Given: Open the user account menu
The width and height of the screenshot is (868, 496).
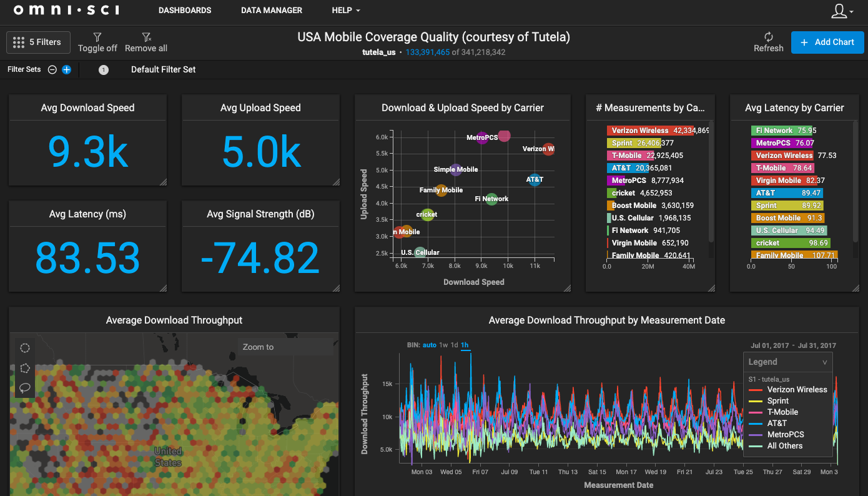Looking at the screenshot, I should pyautogui.click(x=840, y=11).
